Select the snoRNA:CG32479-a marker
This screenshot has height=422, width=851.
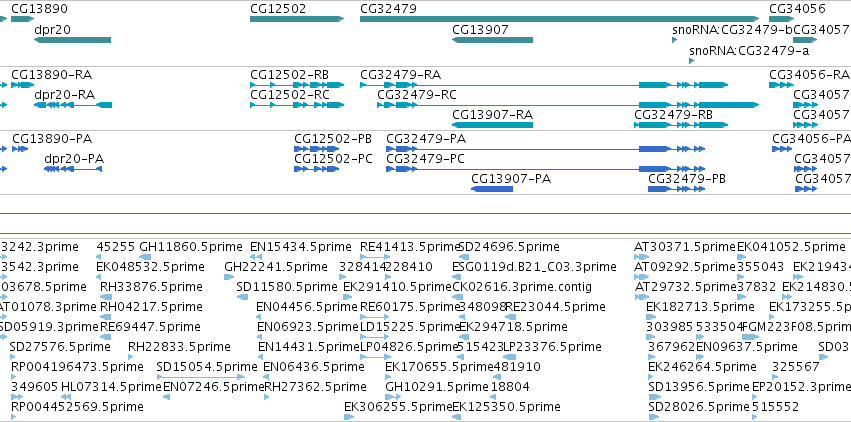point(691,61)
